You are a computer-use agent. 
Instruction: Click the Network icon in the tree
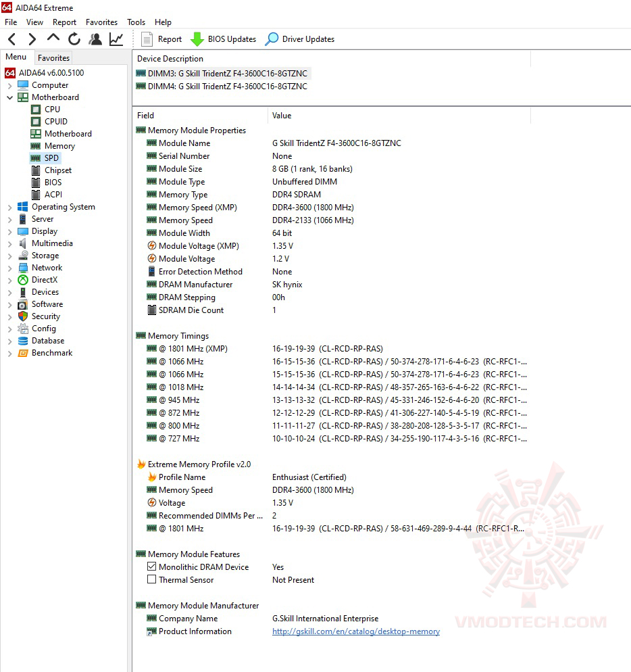pyautogui.click(x=23, y=268)
